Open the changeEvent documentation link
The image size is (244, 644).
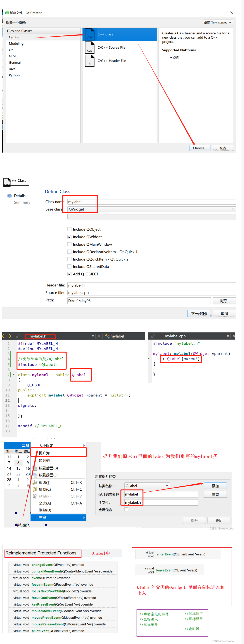pos(42,565)
